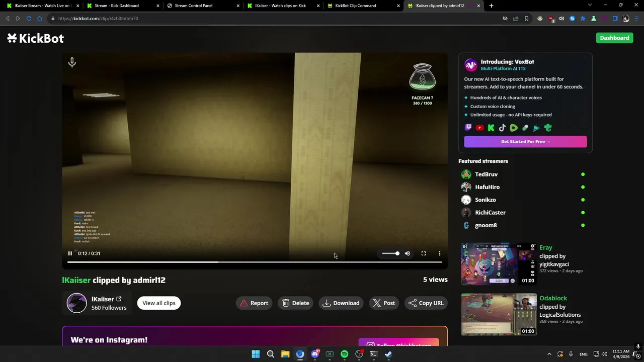The height and width of the screenshot is (362, 644).
Task: Open the KickBot Dashboard
Action: click(614, 38)
